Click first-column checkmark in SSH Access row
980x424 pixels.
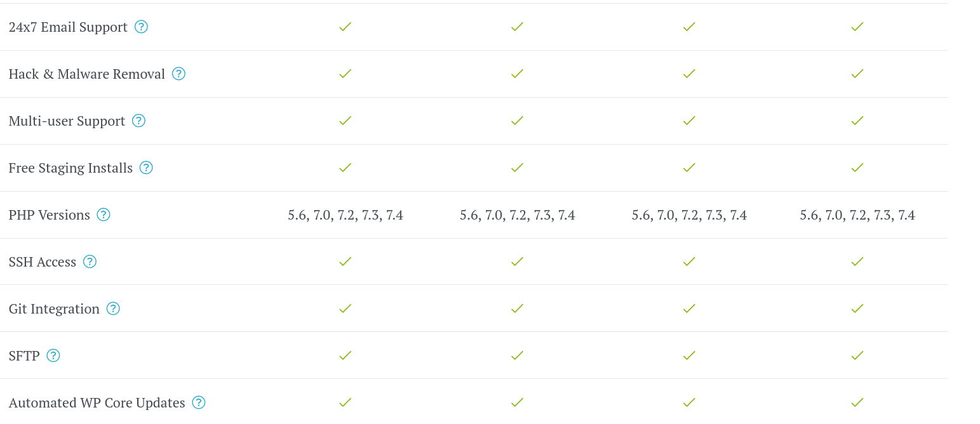point(345,262)
